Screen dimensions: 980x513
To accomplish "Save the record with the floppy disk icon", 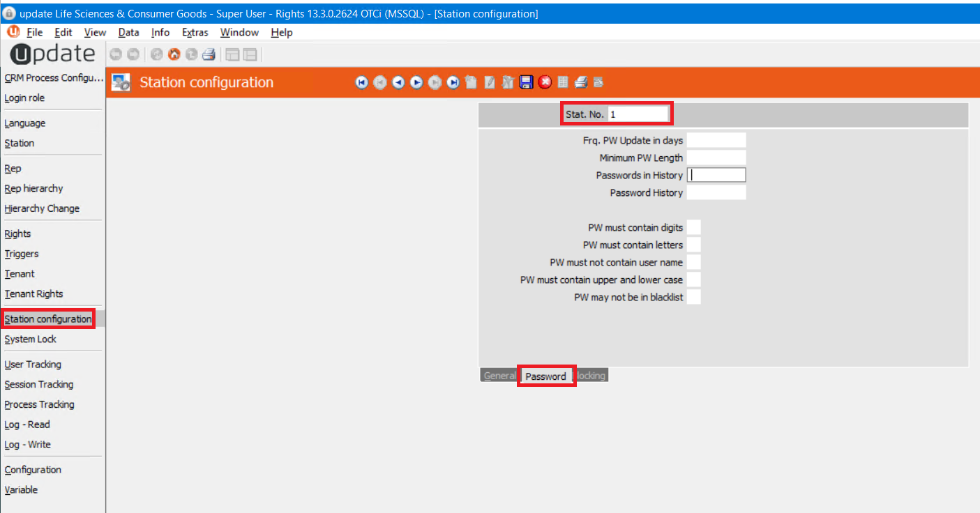I will click(x=527, y=82).
